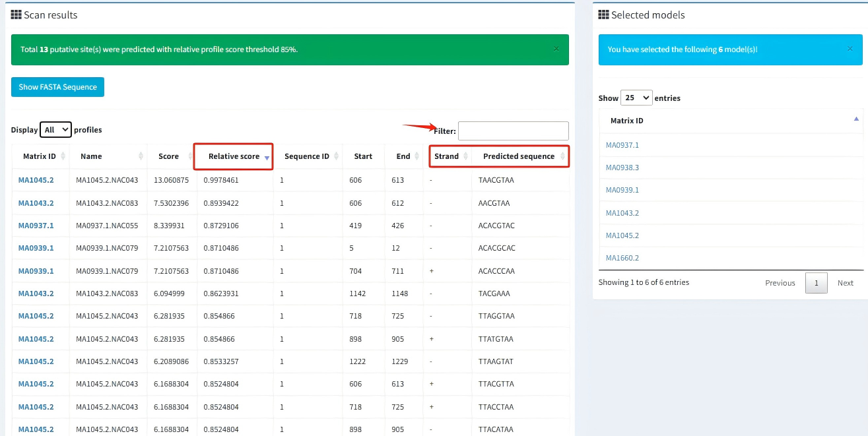Open MA0938.3 model link
Image resolution: width=868 pixels, height=436 pixels.
click(x=622, y=168)
